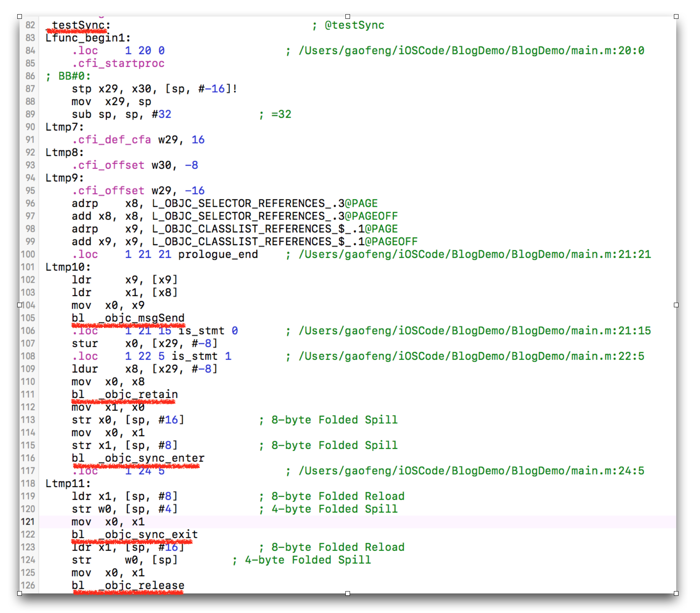Viewport: 700px width, 613px height.
Task: Click the bottom-right selection resize handle
Action: click(x=676, y=593)
